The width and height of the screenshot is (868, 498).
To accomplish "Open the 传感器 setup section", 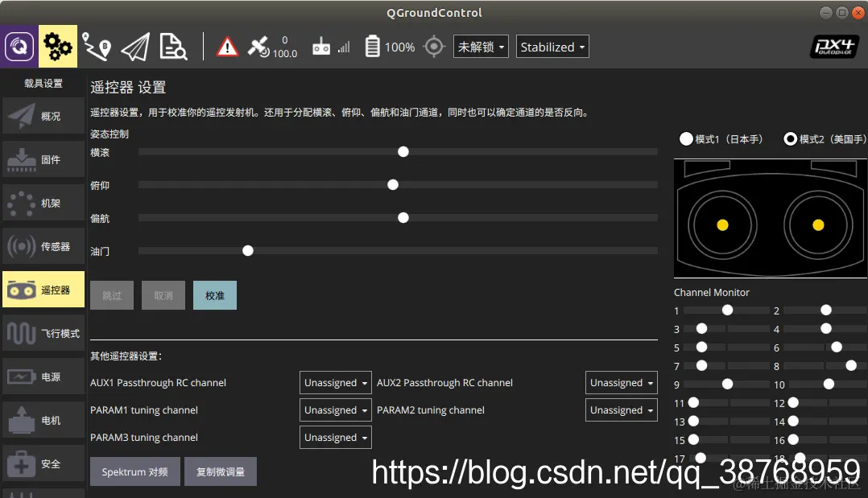I will (43, 246).
